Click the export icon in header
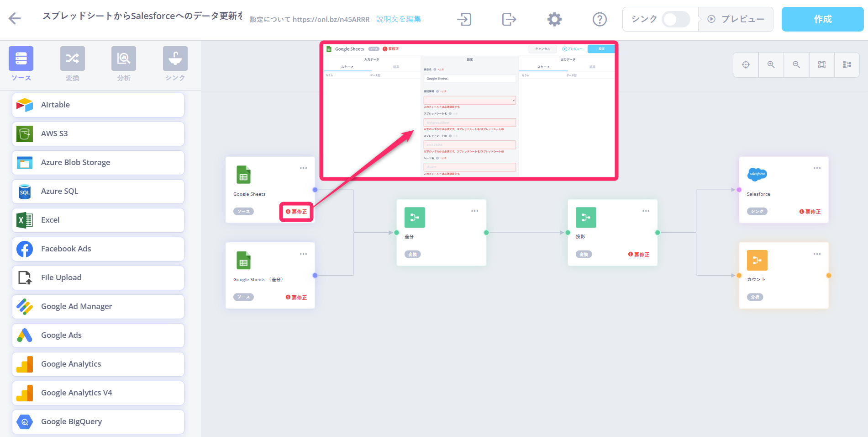This screenshot has width=868, height=437. pos(509,19)
